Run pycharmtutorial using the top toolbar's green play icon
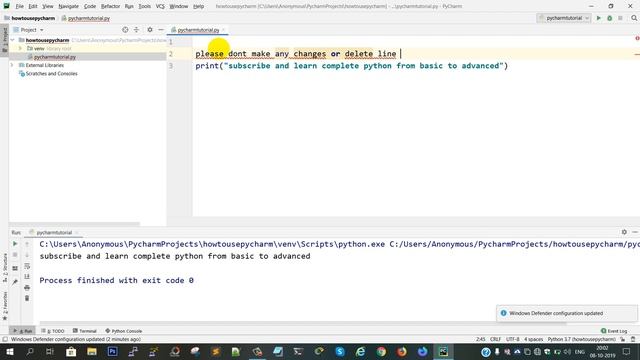 599,18
